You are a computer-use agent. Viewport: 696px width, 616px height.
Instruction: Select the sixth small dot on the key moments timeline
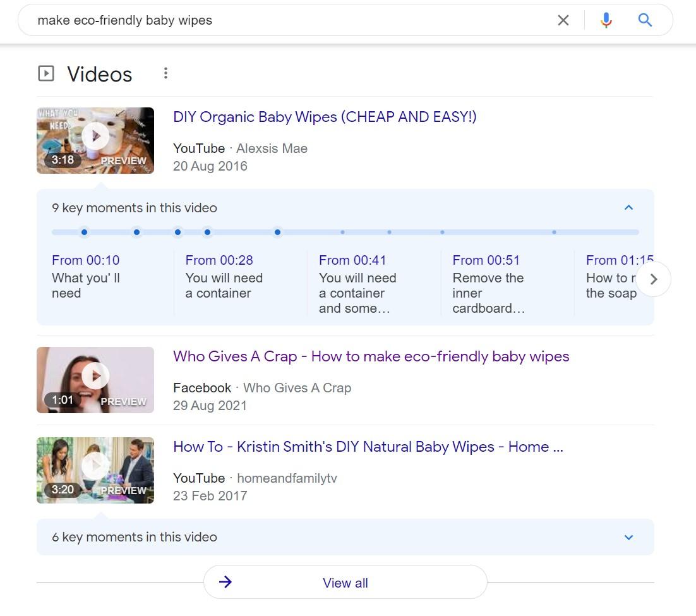343,232
